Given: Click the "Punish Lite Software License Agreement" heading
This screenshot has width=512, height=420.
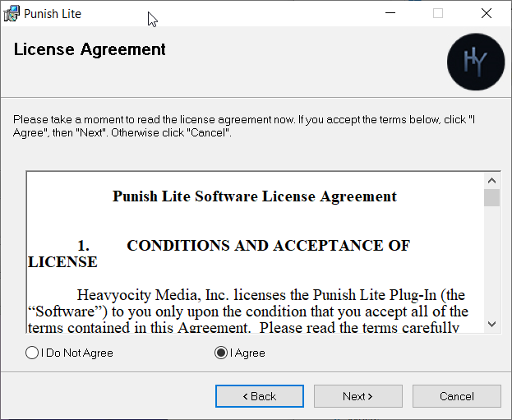Looking at the screenshot, I should [x=255, y=196].
